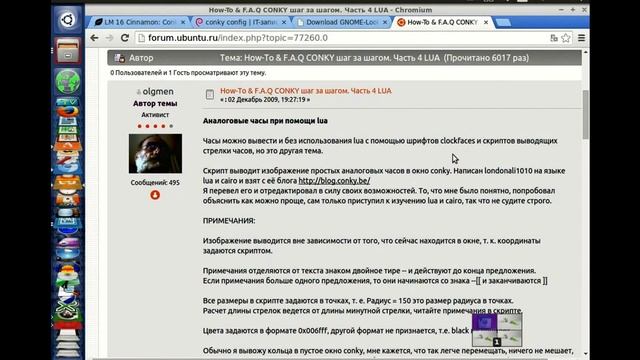This screenshot has width=640, height=360.
Task: Bookmark this page with the star
Action: tap(566, 38)
